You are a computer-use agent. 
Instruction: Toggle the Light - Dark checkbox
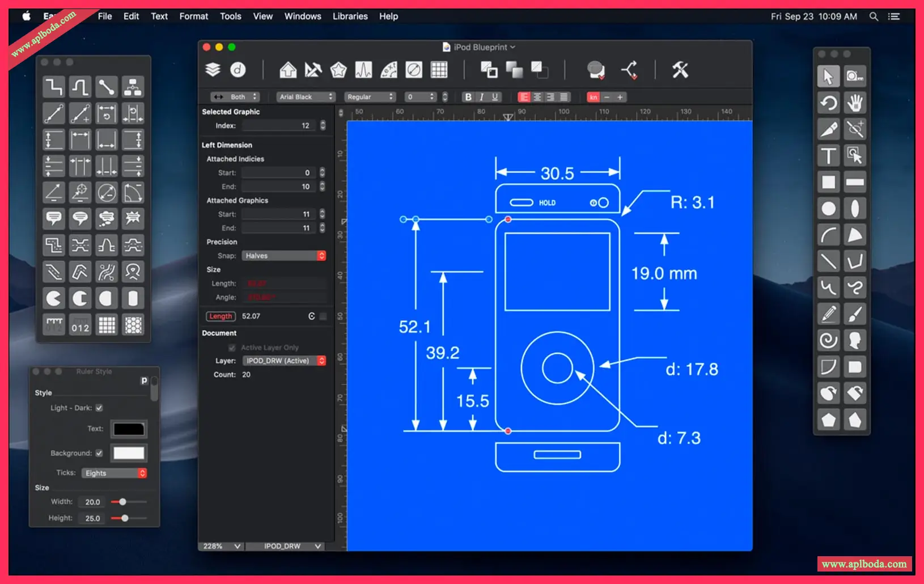[99, 408]
